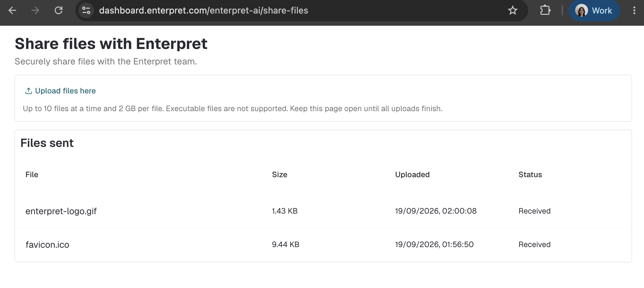Click the File column header
This screenshot has height=288, width=644.
(x=32, y=175)
